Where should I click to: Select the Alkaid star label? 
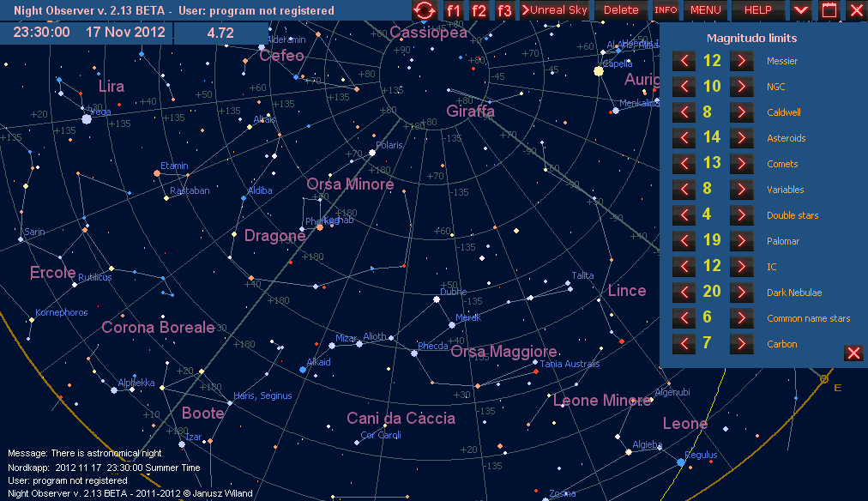coord(318,362)
